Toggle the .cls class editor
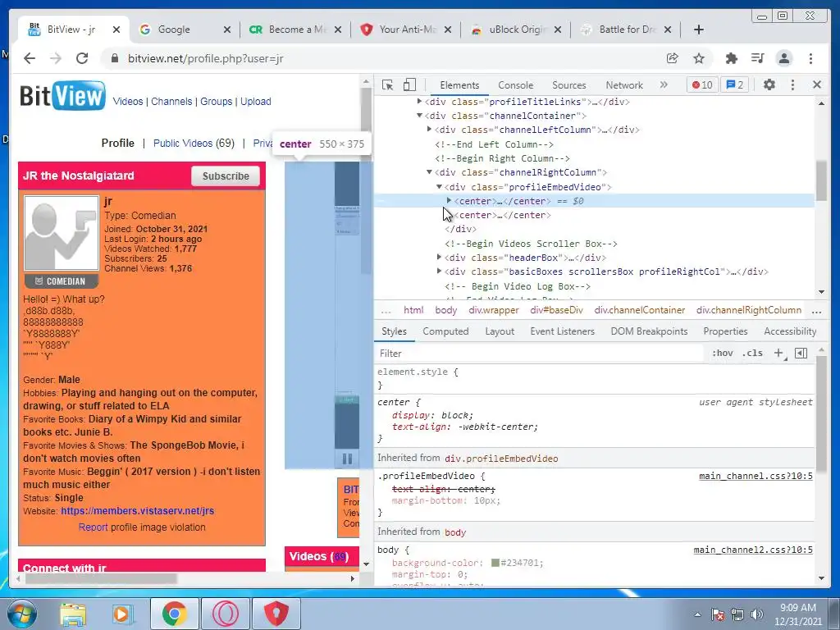 pos(753,353)
